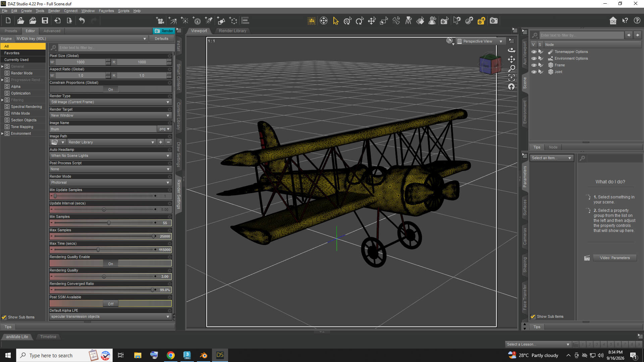Click the Universal tool icon

[x=347, y=21]
